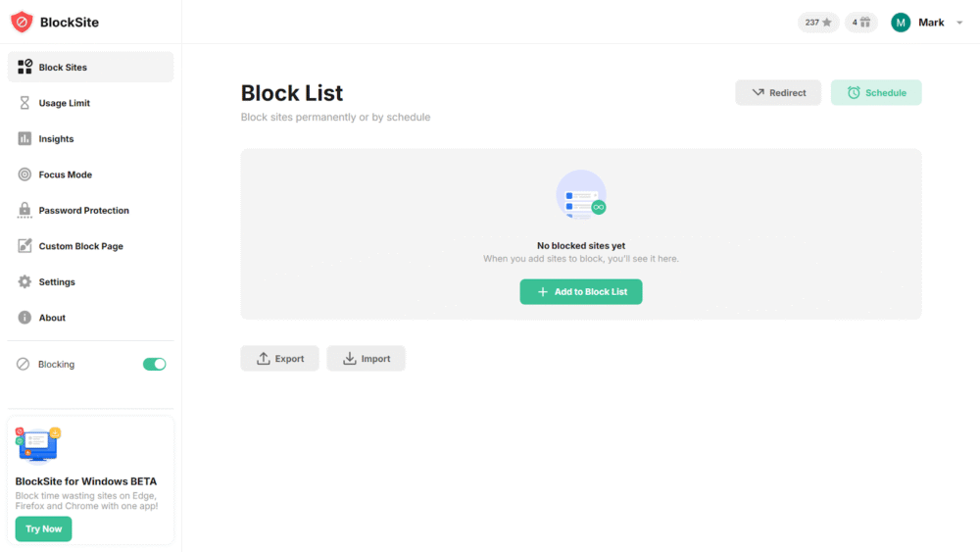Click the Export button

[x=279, y=359]
